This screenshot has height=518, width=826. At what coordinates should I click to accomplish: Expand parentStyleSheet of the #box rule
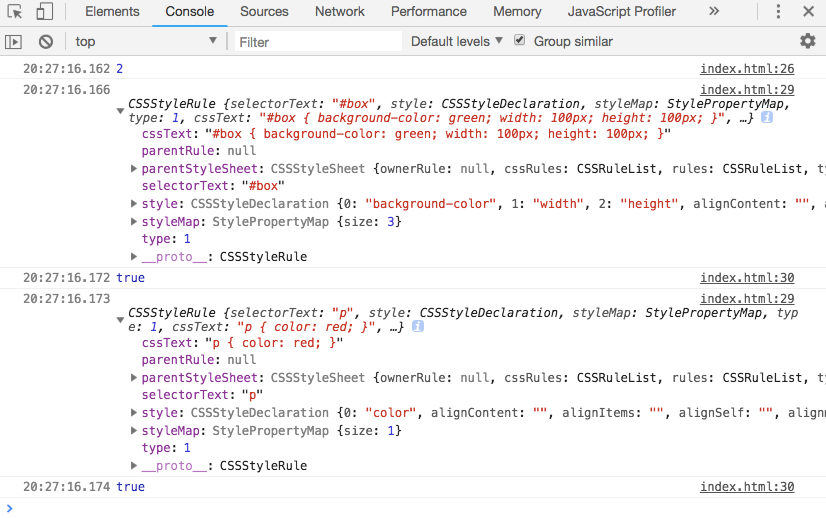click(134, 169)
